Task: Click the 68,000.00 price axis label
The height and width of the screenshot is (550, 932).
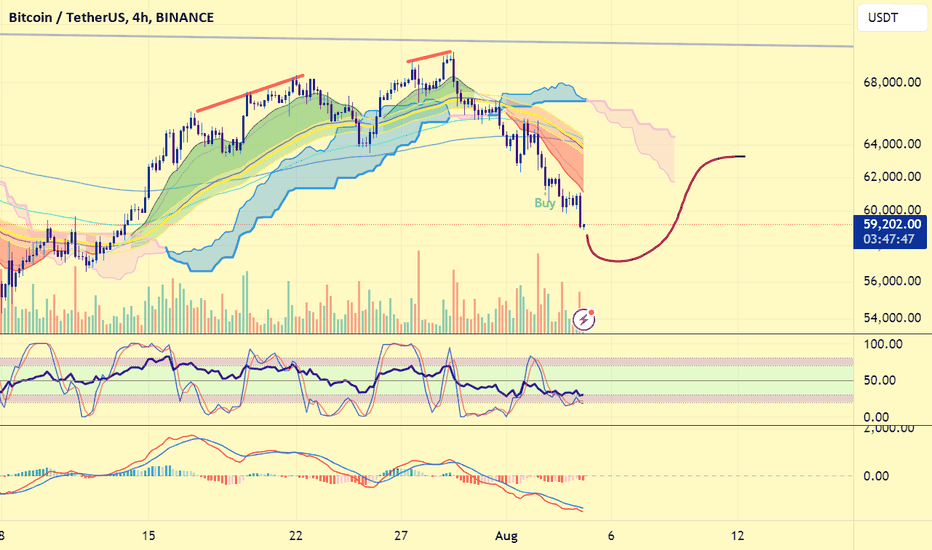Action: 892,82
